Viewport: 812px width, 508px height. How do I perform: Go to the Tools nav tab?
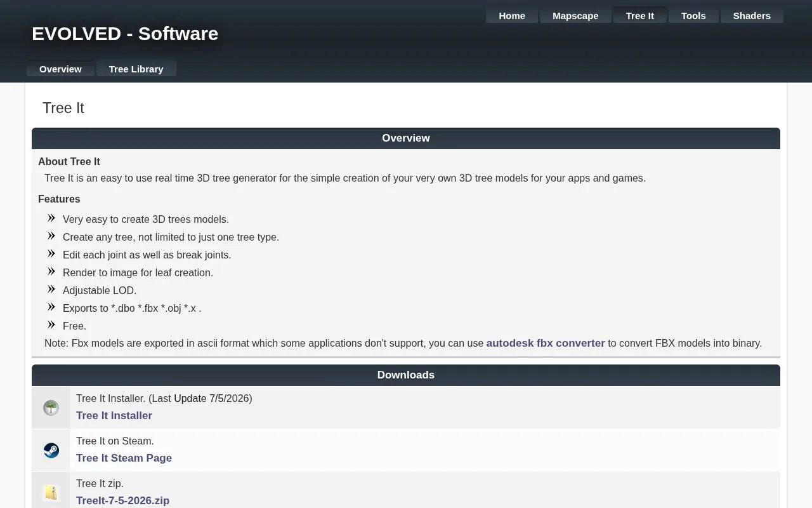tap(693, 15)
